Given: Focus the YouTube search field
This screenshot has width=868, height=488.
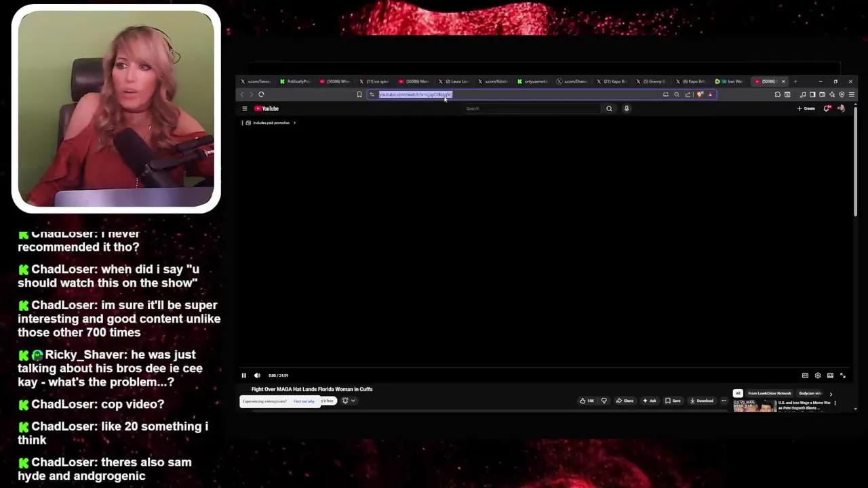Looking at the screenshot, I should pos(532,108).
